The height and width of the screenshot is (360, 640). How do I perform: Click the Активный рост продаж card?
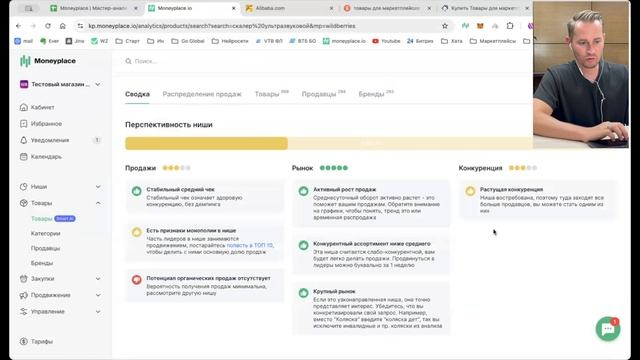371,203
